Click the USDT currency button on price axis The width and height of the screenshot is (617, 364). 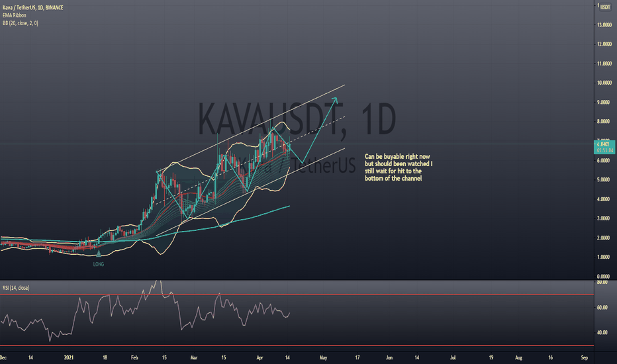coord(605,7)
